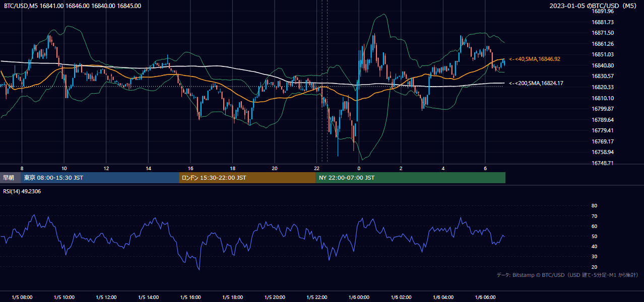Click RSI scale value 60
Image resolution: width=644 pixels, height=302 pixels.
594,226
